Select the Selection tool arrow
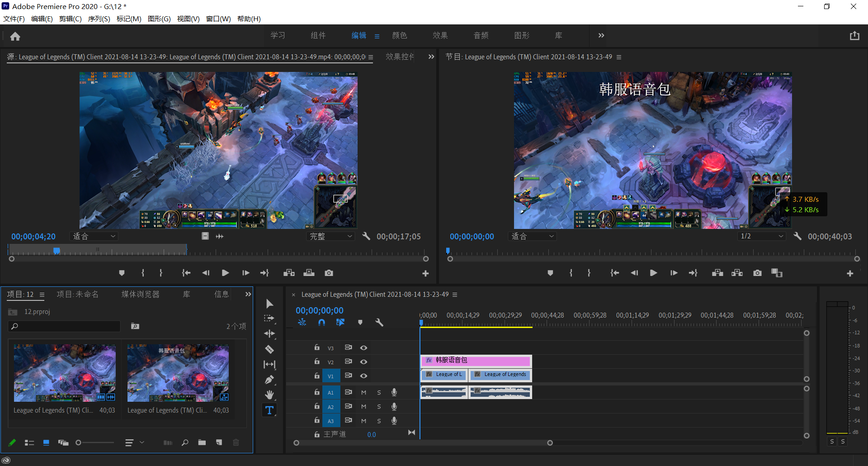 point(269,304)
